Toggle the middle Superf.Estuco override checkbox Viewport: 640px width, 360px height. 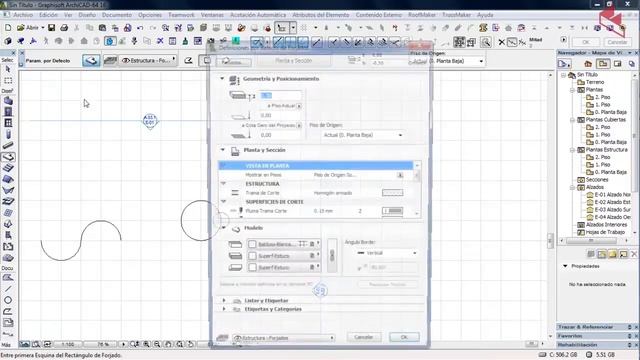[252, 256]
